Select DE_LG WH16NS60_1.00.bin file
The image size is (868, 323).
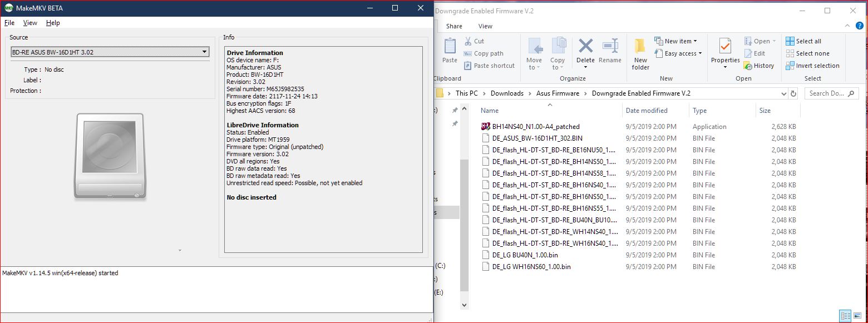tap(526, 267)
